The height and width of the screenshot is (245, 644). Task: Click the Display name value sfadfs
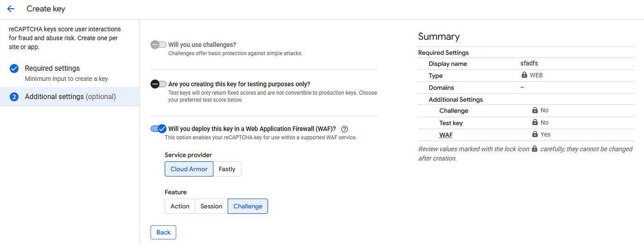(529, 63)
